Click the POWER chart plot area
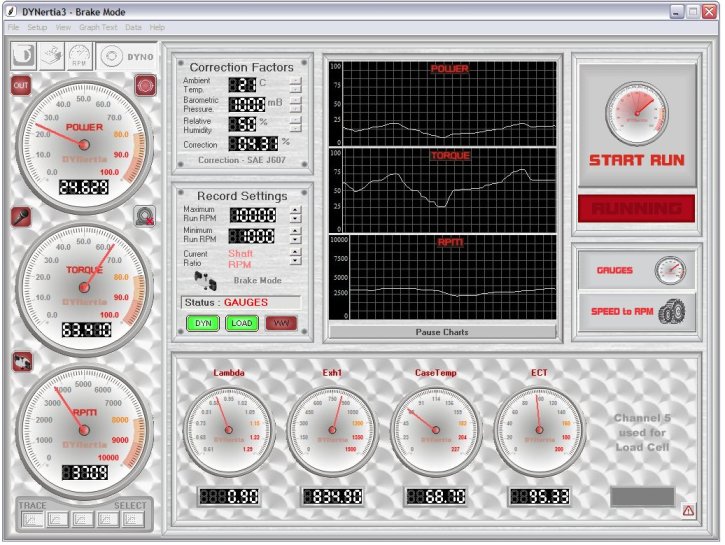725x545 pixels. (449, 104)
